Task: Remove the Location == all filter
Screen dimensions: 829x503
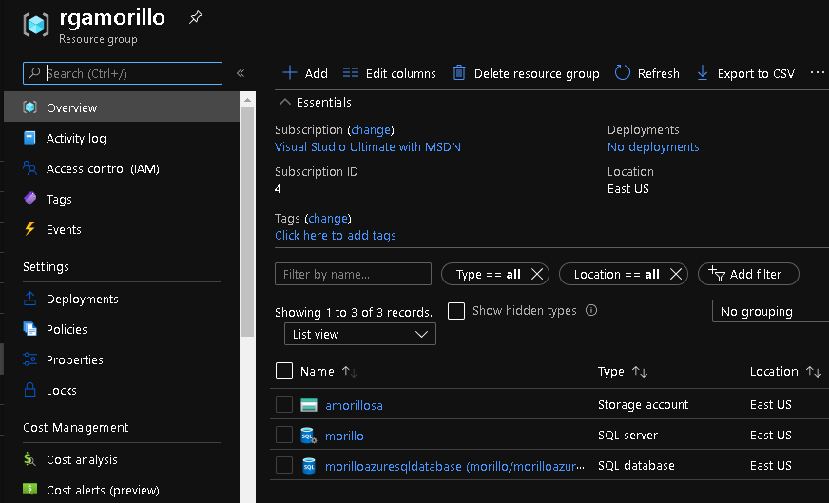Action: pos(676,274)
